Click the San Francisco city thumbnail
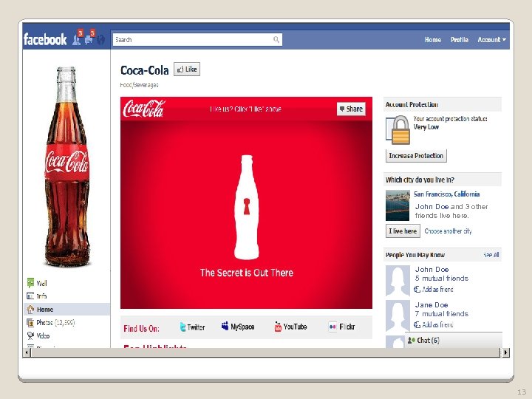 (x=398, y=205)
